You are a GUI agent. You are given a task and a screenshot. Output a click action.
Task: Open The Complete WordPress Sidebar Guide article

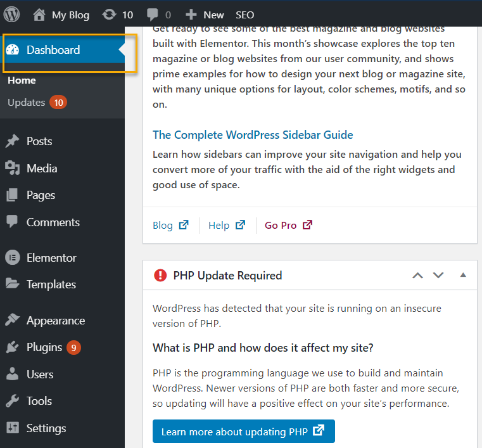[253, 135]
